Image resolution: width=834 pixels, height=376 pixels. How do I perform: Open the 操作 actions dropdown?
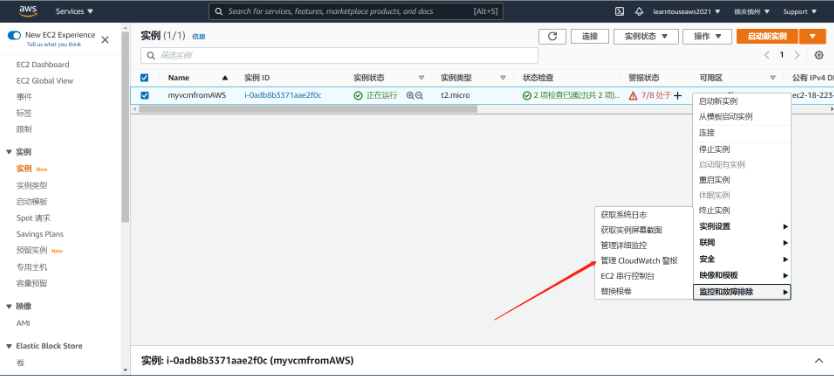(708, 36)
